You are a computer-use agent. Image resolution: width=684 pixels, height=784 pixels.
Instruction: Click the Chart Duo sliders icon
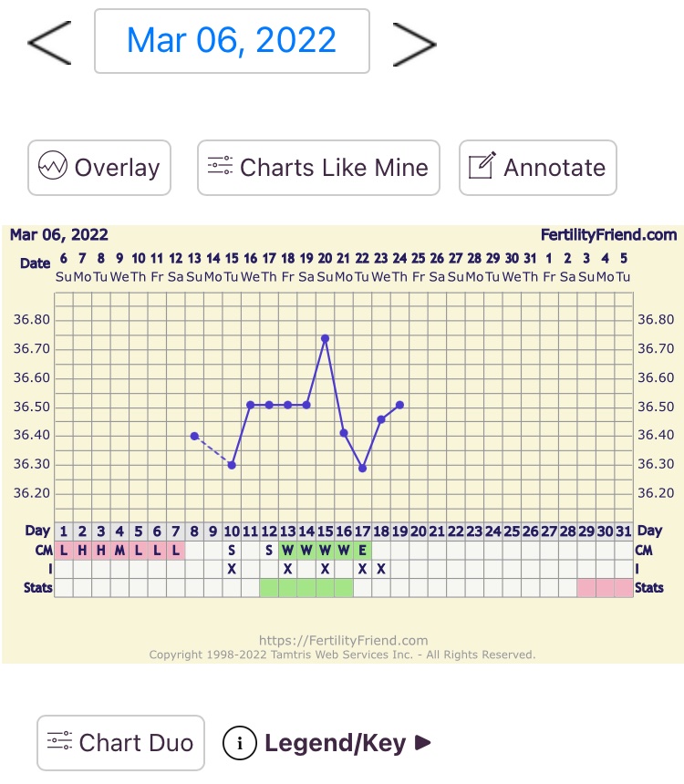(59, 742)
